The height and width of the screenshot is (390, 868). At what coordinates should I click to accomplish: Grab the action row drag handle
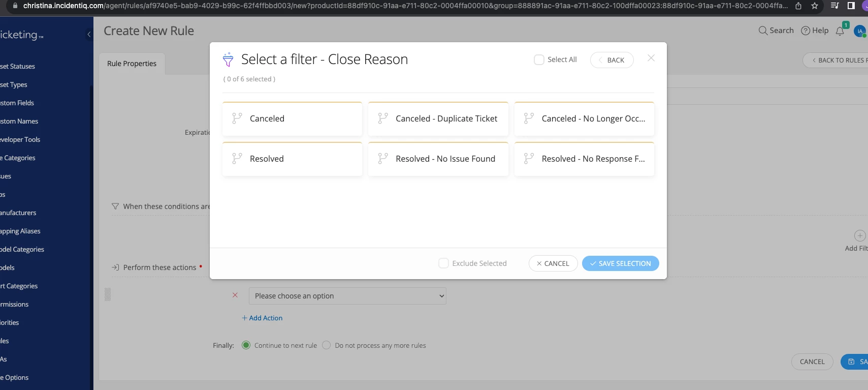[x=108, y=294]
